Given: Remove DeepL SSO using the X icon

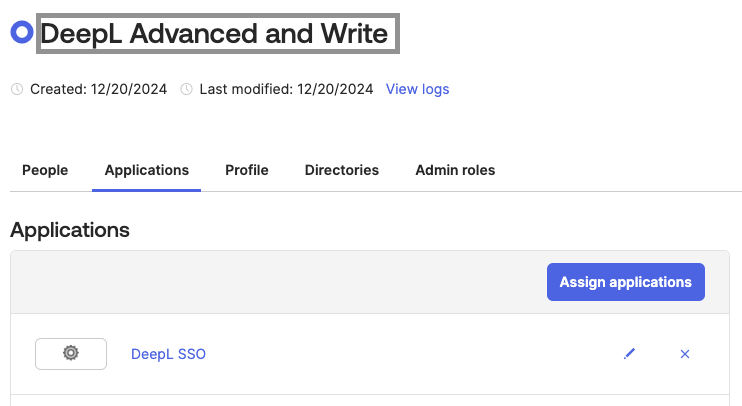Looking at the screenshot, I should pos(685,354).
